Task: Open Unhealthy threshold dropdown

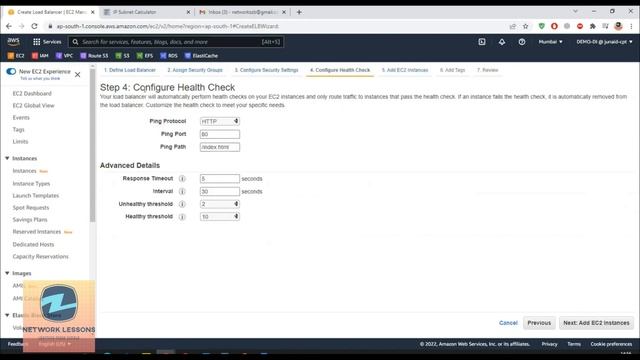Action: click(220, 204)
